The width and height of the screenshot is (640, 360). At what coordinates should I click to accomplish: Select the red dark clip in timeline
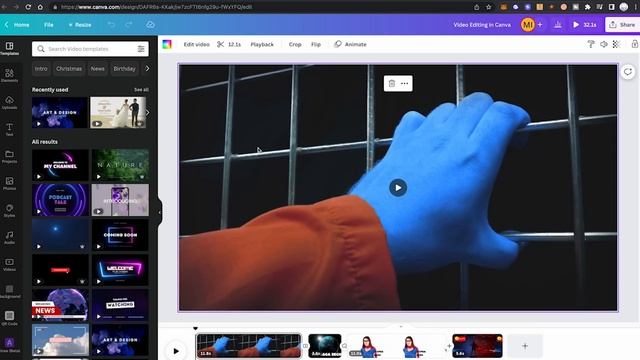coord(478,346)
